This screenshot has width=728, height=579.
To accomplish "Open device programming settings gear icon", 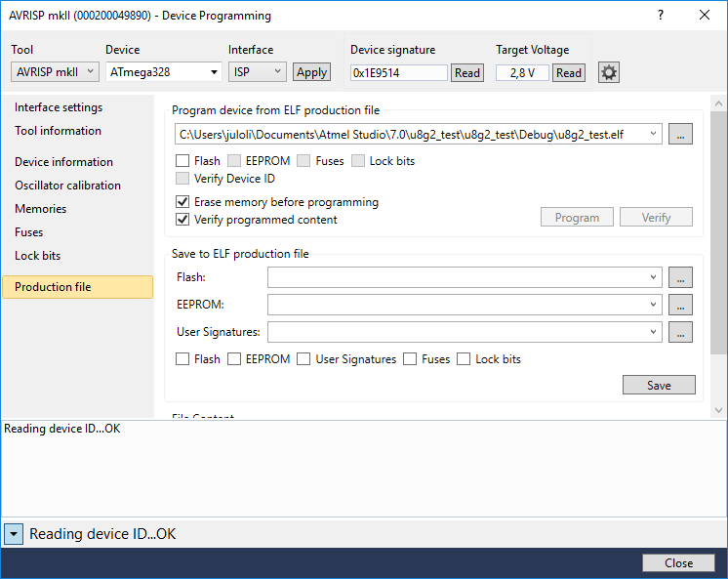I will pos(609,72).
